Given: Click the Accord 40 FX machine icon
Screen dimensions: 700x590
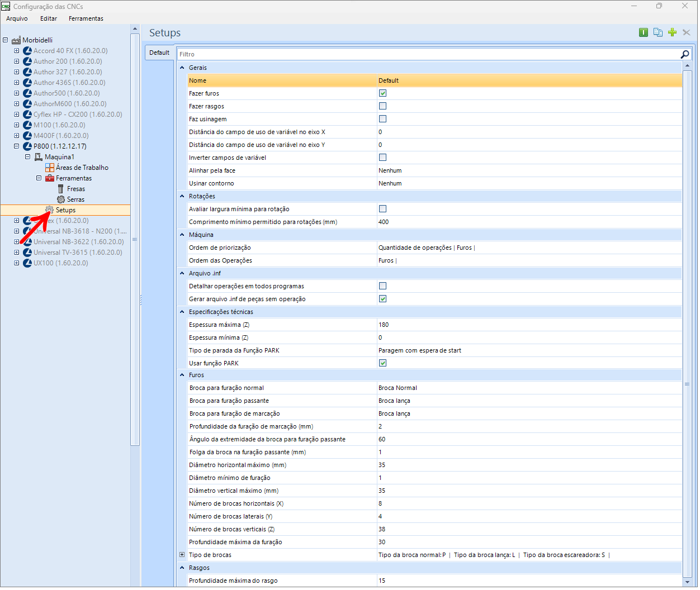Looking at the screenshot, I should [x=27, y=51].
